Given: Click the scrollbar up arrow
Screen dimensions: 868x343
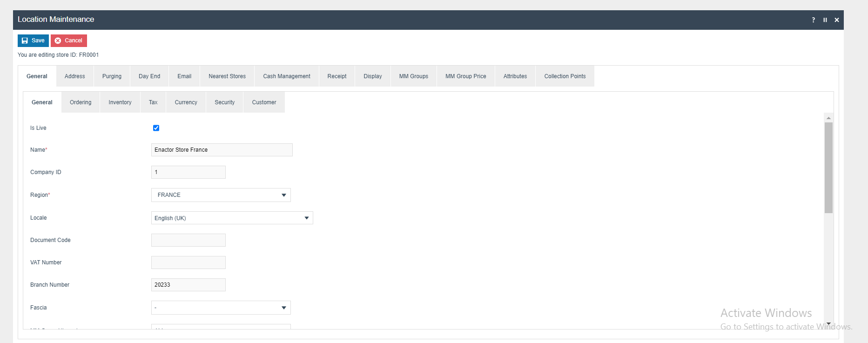Looking at the screenshot, I should pos(828,118).
